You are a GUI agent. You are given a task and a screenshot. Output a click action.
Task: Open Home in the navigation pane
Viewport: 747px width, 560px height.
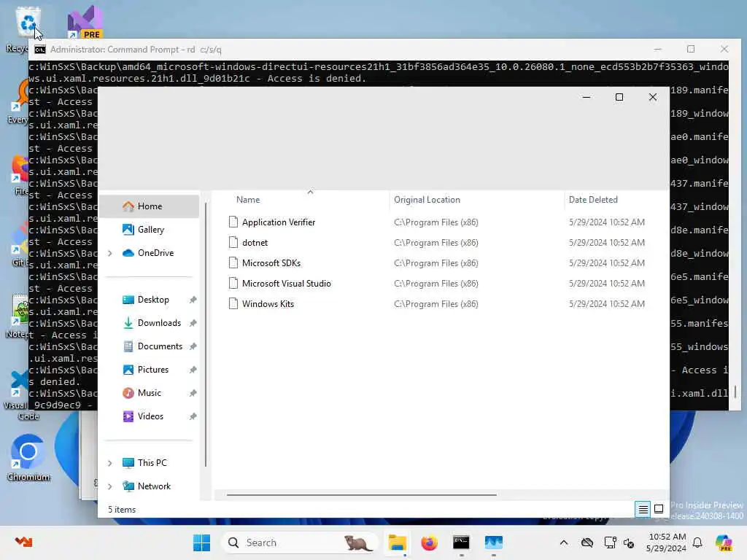[x=149, y=206]
